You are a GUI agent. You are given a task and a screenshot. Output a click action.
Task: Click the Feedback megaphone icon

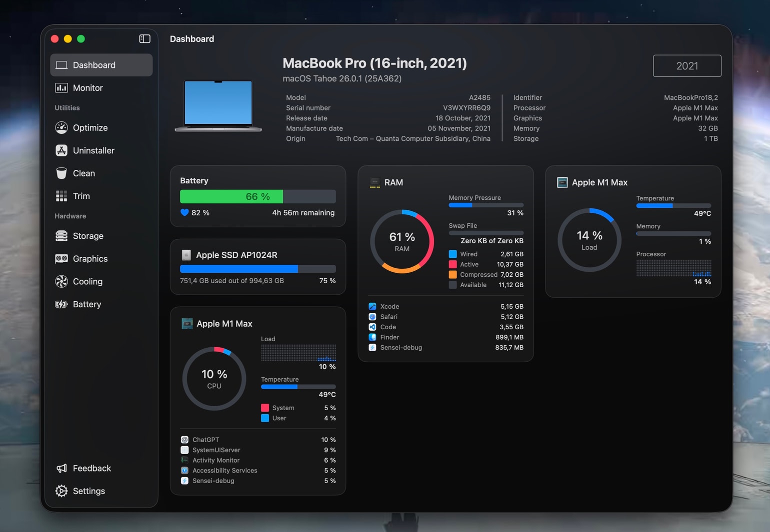(x=61, y=468)
